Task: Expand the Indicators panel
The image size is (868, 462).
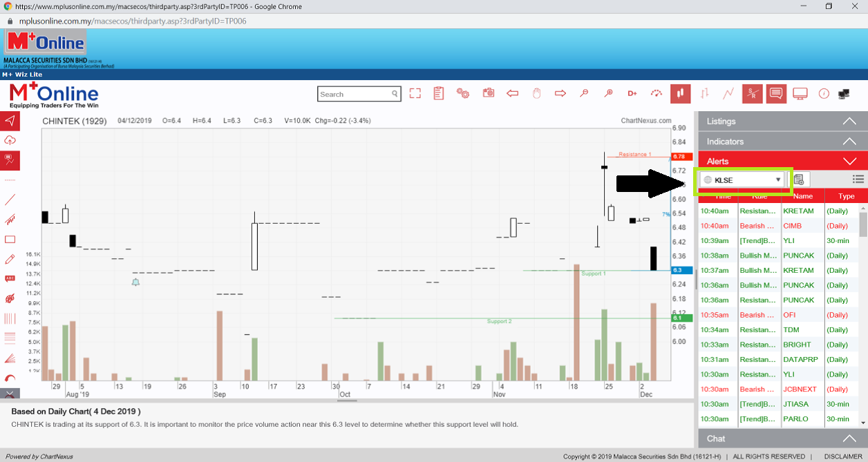Action: [782, 141]
